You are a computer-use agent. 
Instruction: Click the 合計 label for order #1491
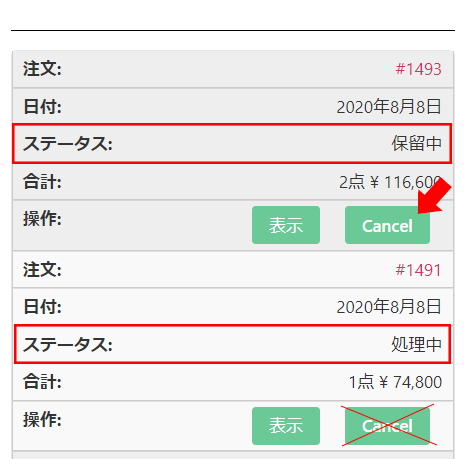(x=42, y=382)
